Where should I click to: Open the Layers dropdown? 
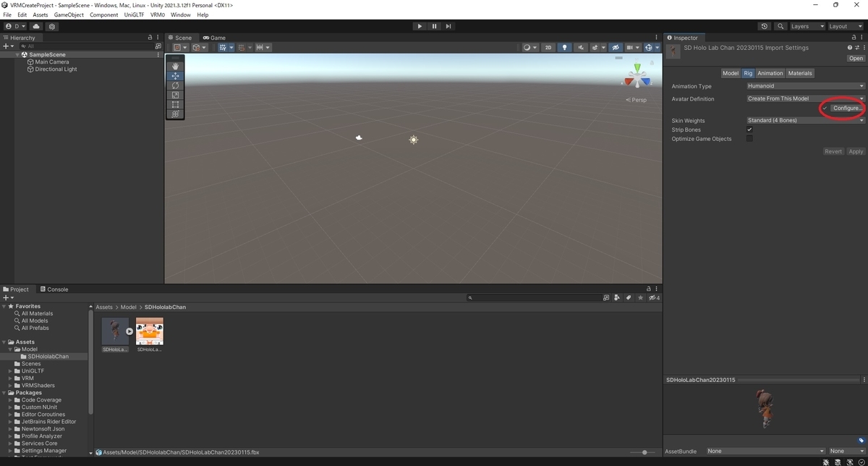[807, 26]
